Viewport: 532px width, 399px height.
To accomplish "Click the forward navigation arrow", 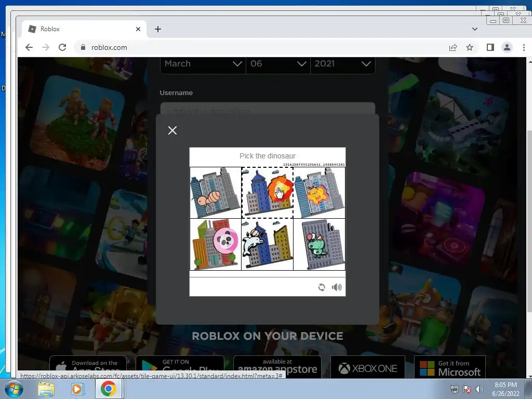I will (46, 47).
